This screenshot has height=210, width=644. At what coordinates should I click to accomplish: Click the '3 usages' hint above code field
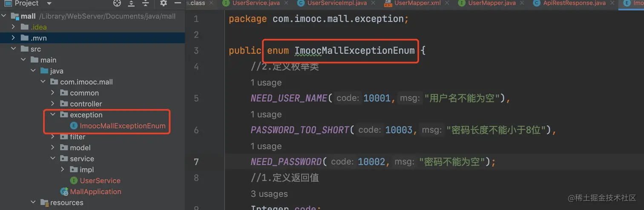[x=269, y=194]
